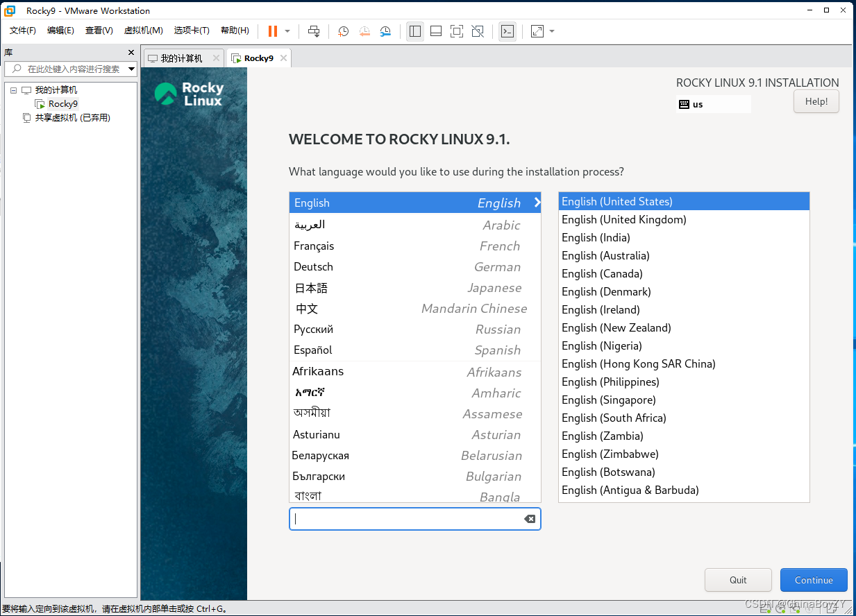
Task: Open the library search filter dropdown arrow
Action: click(131, 69)
